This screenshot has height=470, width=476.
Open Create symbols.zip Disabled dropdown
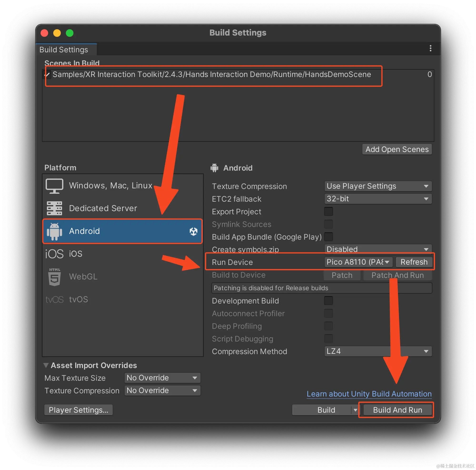pyautogui.click(x=378, y=249)
